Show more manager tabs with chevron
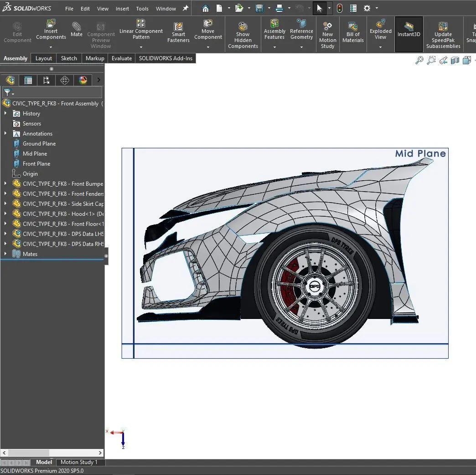The width and height of the screenshot is (476, 475). pyautogui.click(x=98, y=80)
